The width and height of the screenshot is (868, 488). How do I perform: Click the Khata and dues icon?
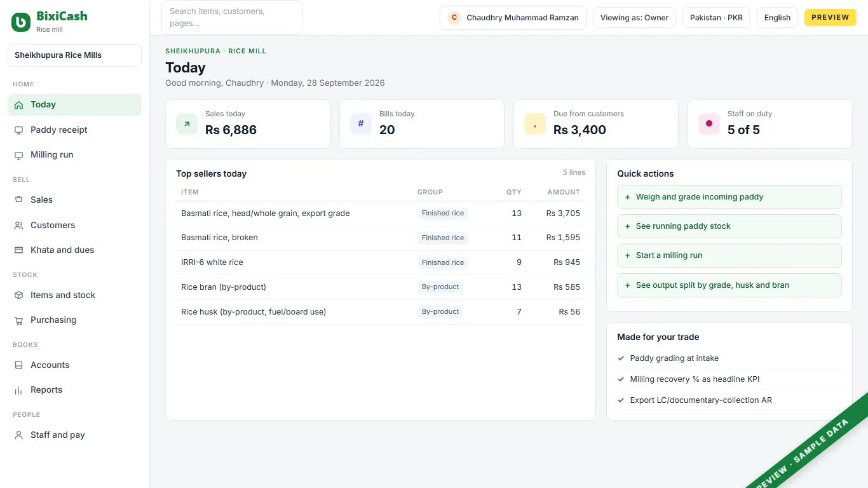pos(18,250)
